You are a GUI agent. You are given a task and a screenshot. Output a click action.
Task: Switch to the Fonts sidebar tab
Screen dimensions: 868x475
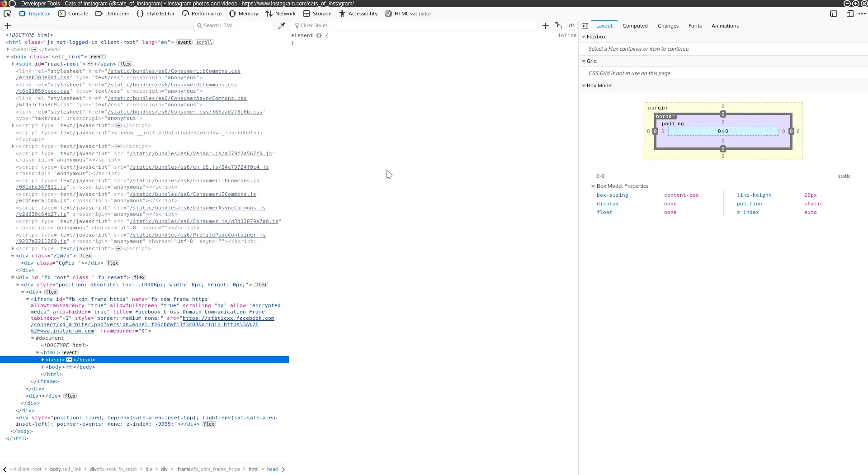point(695,26)
